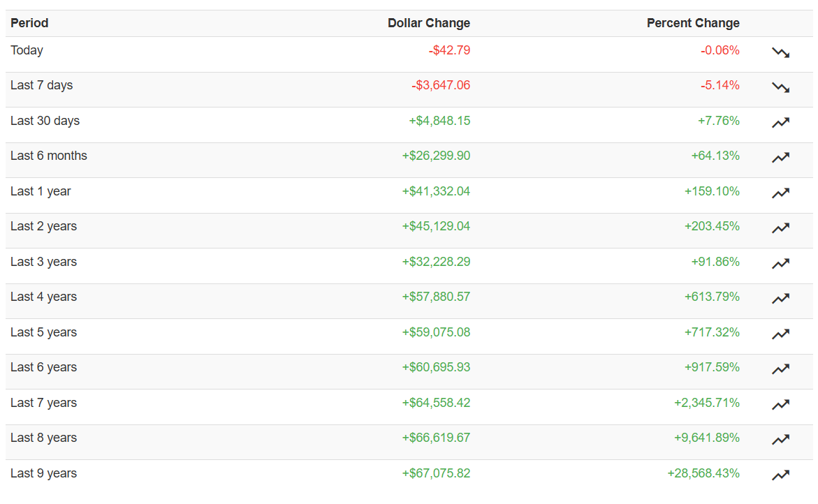Viewport: 818px width, 504px height.
Task: Click the uptrend icon for Last 9 years
Action: tap(780, 475)
